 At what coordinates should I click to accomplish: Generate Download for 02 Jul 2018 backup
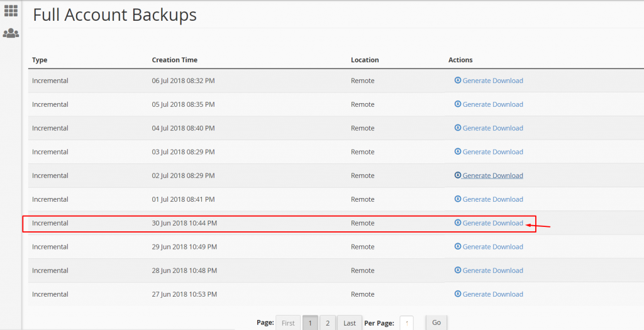[492, 176]
